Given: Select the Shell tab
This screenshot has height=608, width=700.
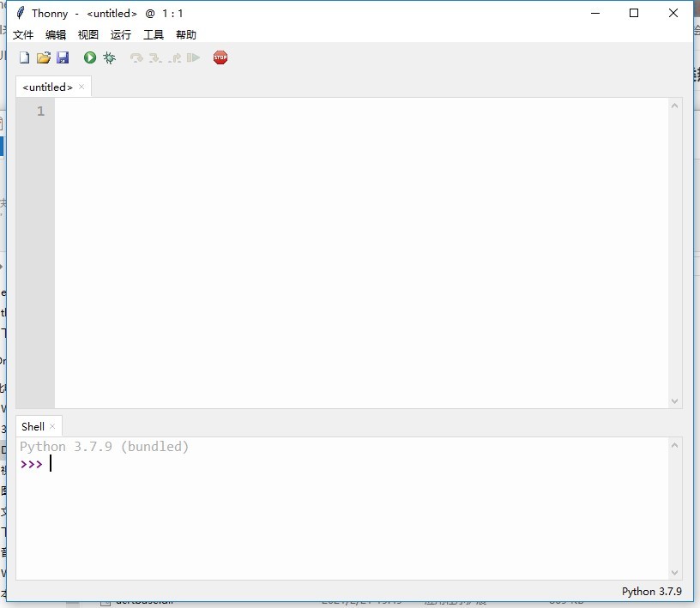Looking at the screenshot, I should click(33, 426).
